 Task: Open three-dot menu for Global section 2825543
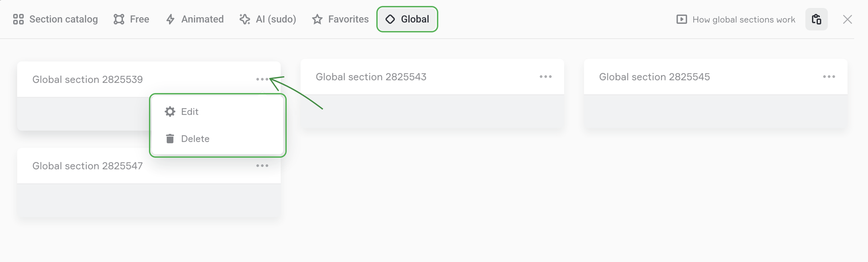pos(546,77)
